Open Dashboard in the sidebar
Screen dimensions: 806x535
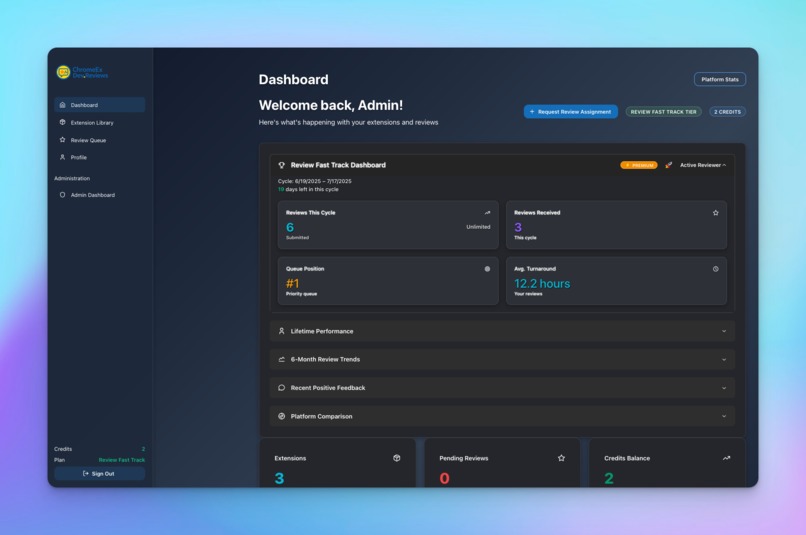[x=99, y=105]
